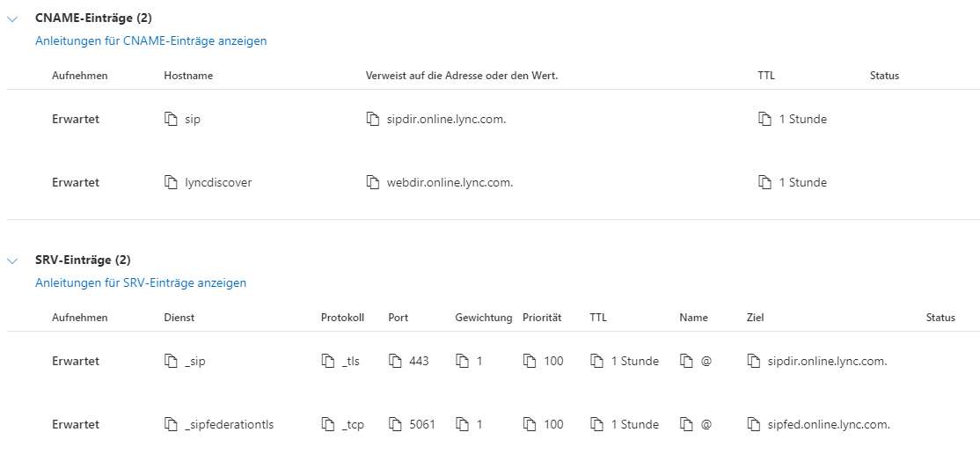This screenshot has height=469, width=980.
Task: Collapse the CNAME-Einträge section
Action: (12, 19)
